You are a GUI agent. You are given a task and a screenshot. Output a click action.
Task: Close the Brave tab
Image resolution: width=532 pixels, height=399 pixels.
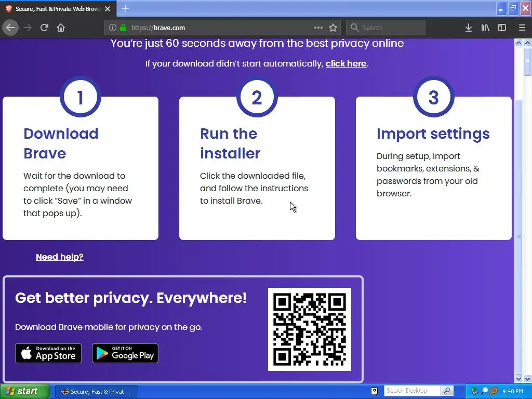tap(108, 9)
